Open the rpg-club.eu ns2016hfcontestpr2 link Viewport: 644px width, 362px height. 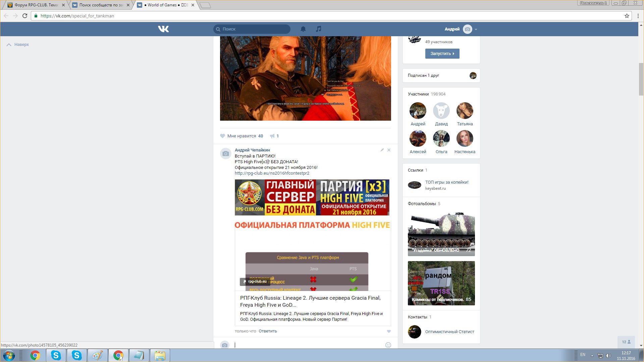pyautogui.click(x=272, y=173)
